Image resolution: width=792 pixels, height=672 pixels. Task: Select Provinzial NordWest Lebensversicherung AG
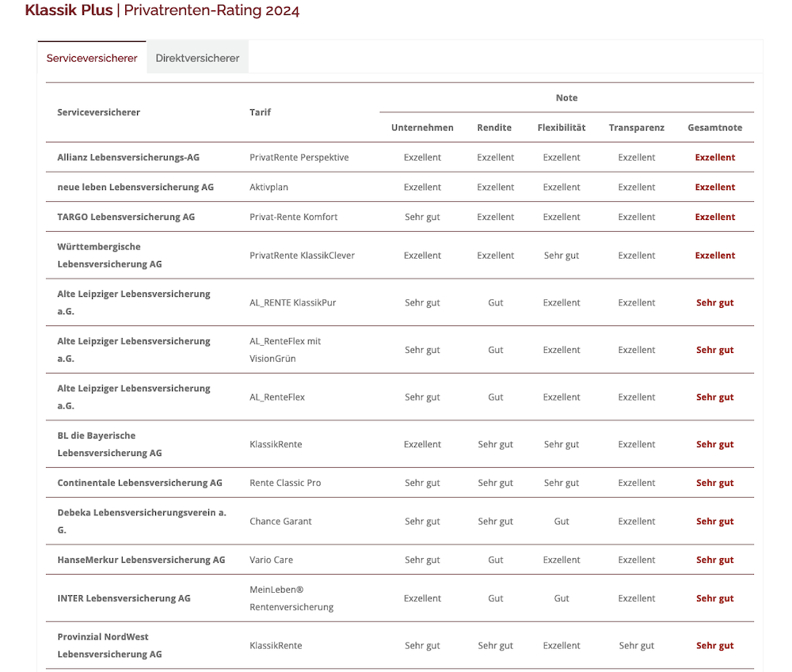109,645
